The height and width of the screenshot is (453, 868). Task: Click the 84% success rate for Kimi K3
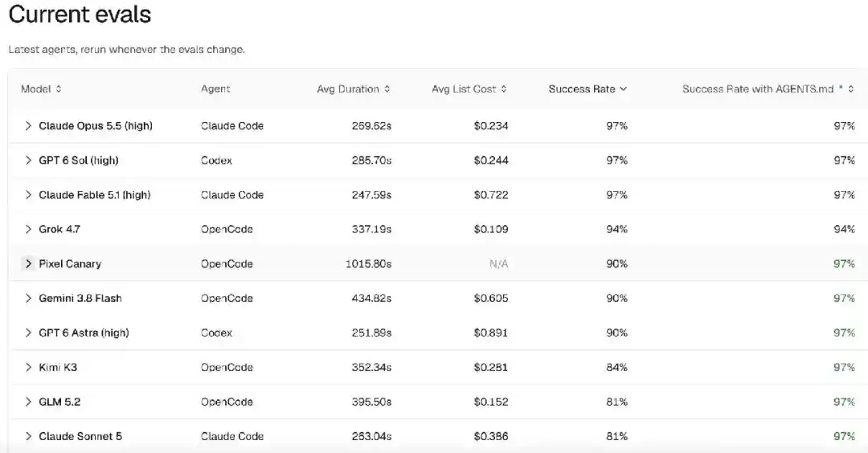coord(616,367)
